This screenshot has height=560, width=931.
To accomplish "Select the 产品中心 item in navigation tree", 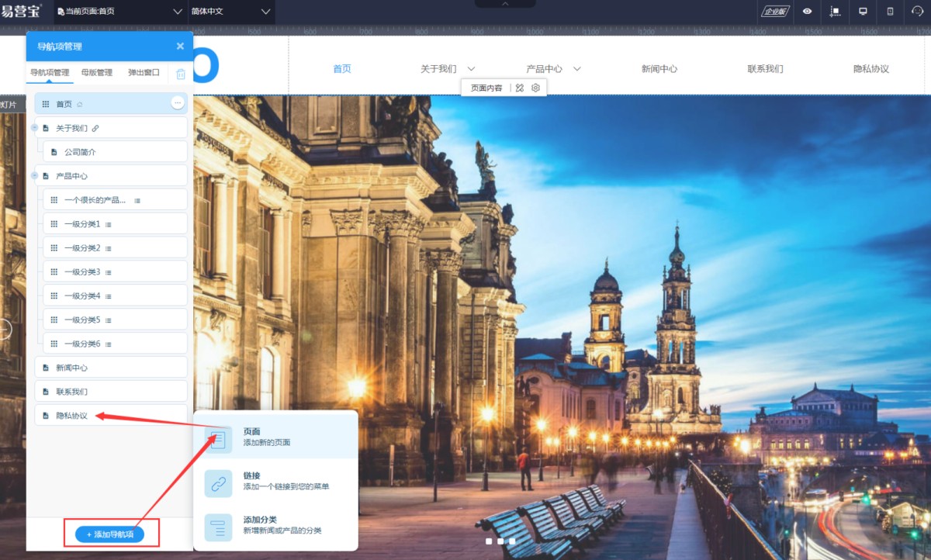I will tap(111, 176).
